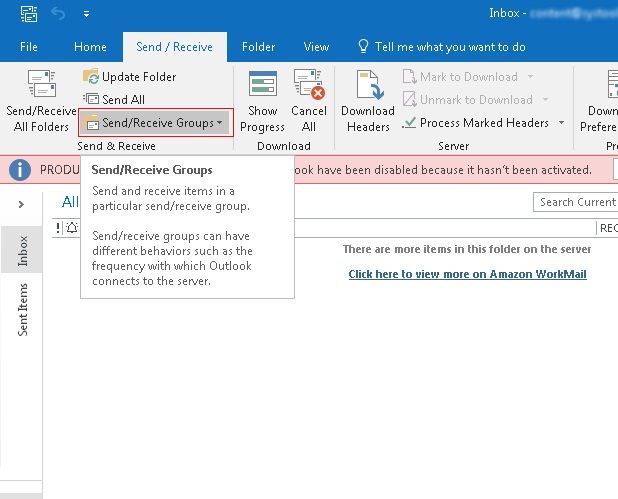Click the Undo arrow in title bar
This screenshot has width=618, height=499.
point(58,14)
